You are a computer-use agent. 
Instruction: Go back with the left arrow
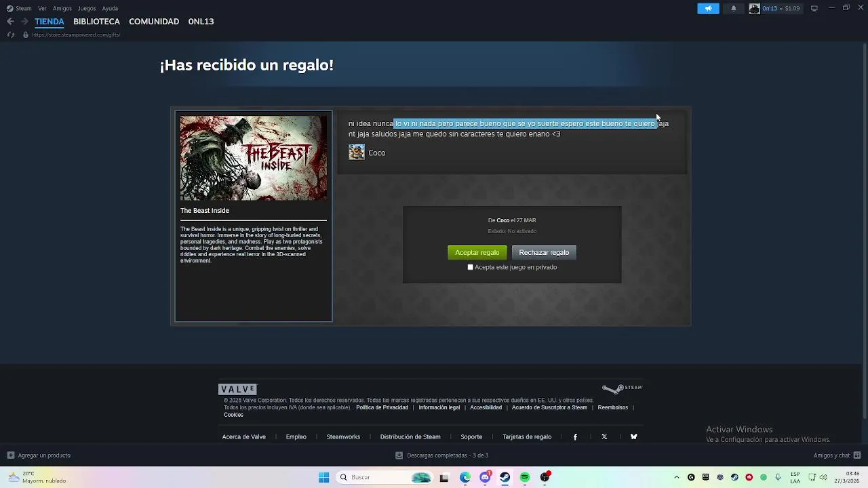[10, 22]
